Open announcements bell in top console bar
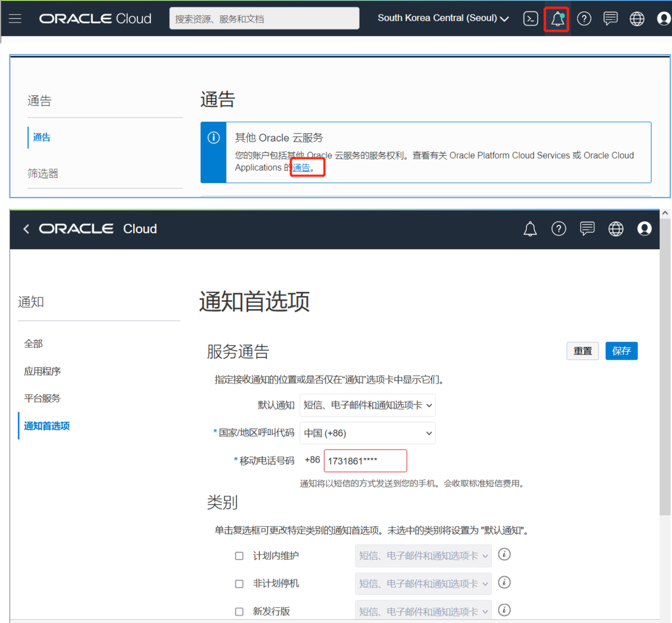The image size is (672, 623). (x=557, y=19)
